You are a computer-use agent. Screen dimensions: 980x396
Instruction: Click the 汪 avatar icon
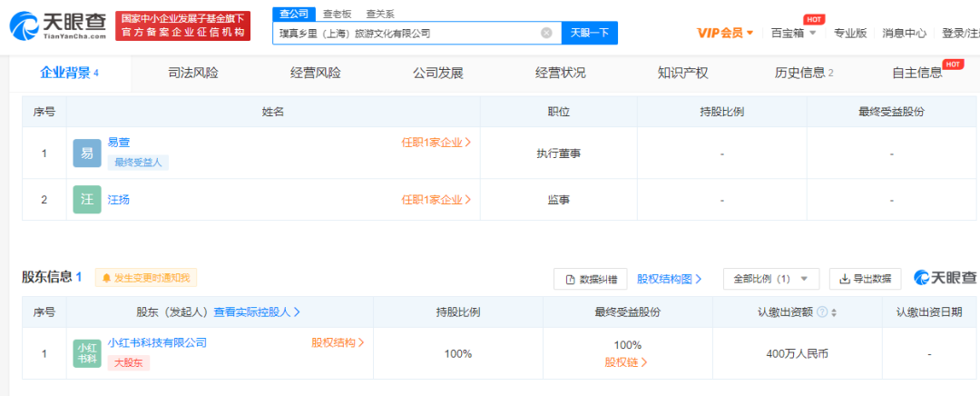coord(87,200)
